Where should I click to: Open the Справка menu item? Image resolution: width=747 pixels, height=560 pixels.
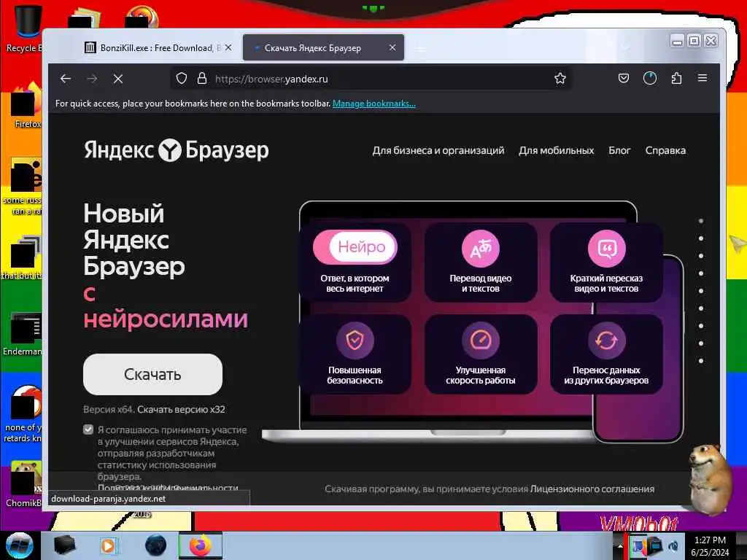(665, 150)
